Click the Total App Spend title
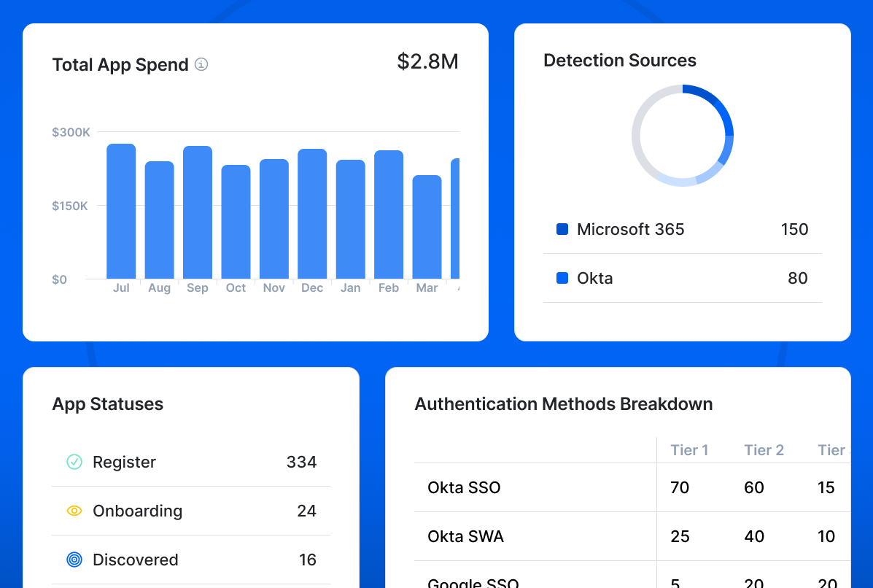 tap(120, 65)
